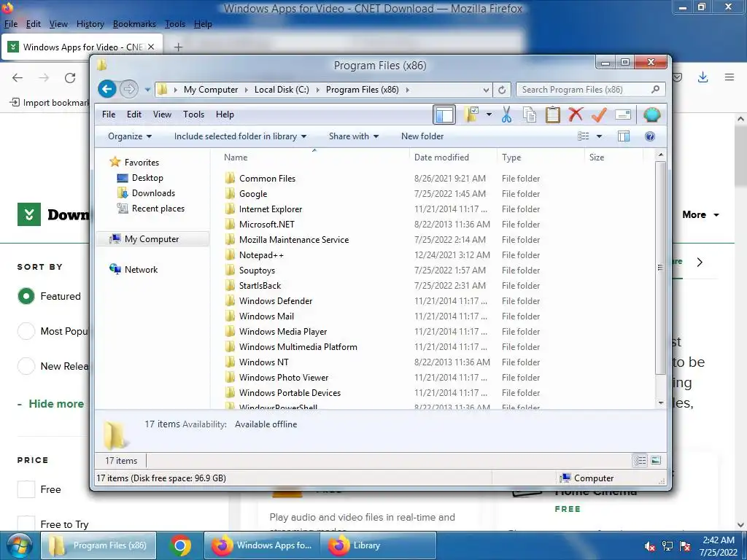Click the rename/properties toolbar icon
747x560 pixels.
[x=623, y=114]
